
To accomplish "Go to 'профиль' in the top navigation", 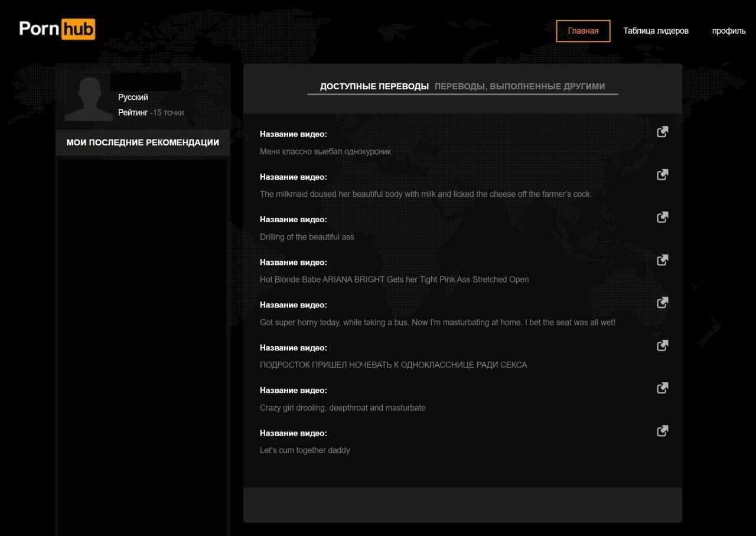I will [x=728, y=31].
